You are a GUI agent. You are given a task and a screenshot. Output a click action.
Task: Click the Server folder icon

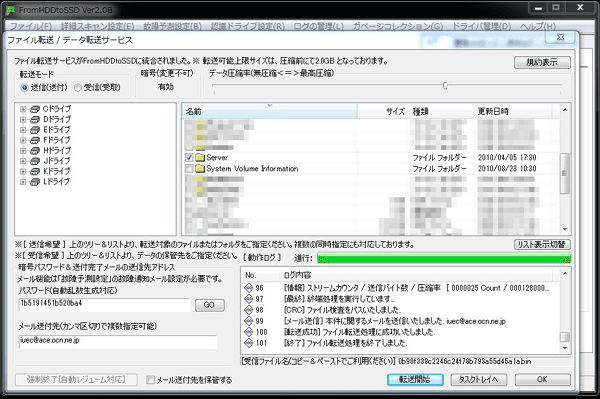[200, 158]
